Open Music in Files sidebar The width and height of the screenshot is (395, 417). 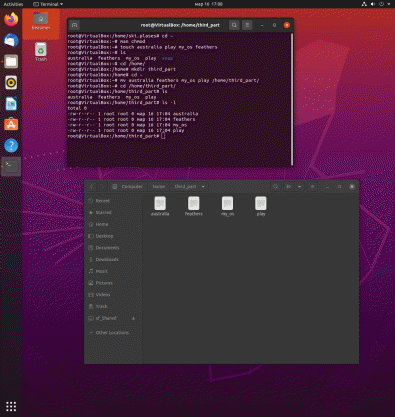pyautogui.click(x=113, y=271)
